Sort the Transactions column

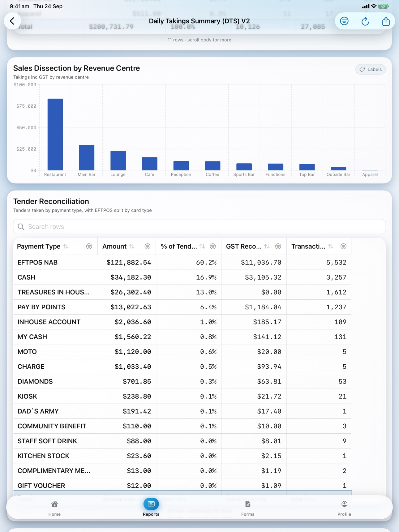click(x=331, y=247)
